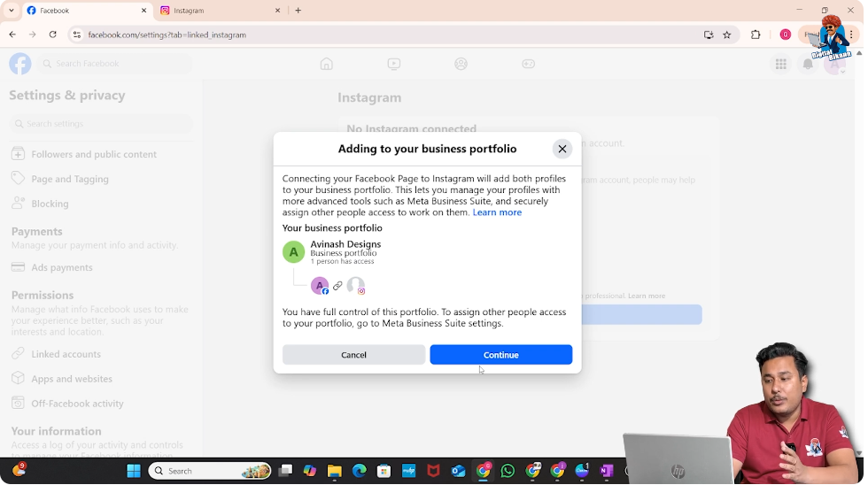868x485 pixels.
Task: Open OneNote from taskbar
Action: tap(607, 471)
